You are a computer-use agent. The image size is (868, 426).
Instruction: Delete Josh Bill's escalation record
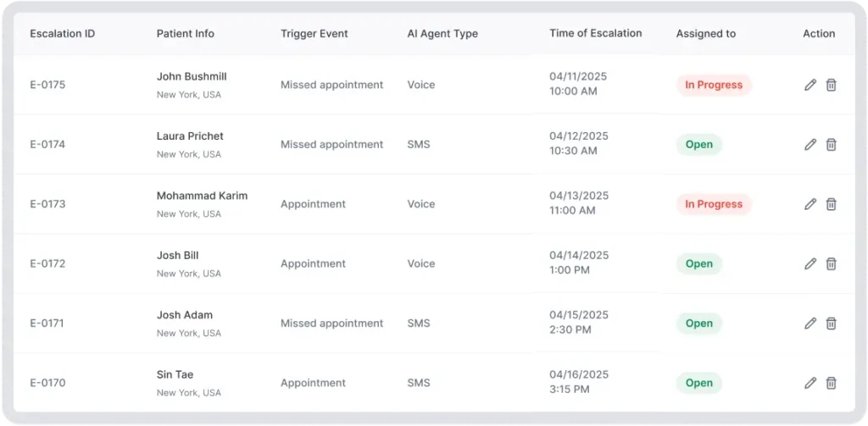[x=831, y=263]
